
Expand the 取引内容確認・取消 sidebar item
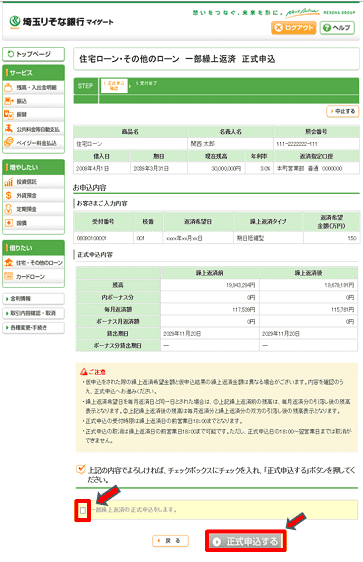33,313
